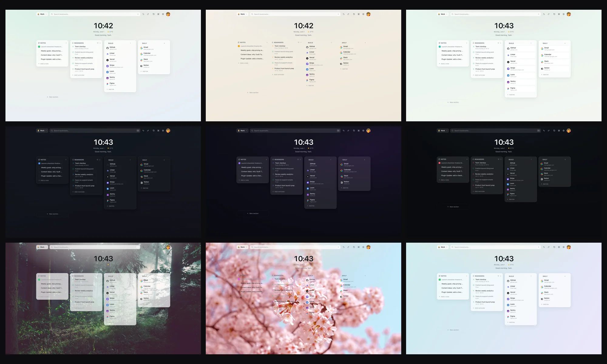Click GitHub icon in beige theme screenshot
607x364 pixels.
307,47
